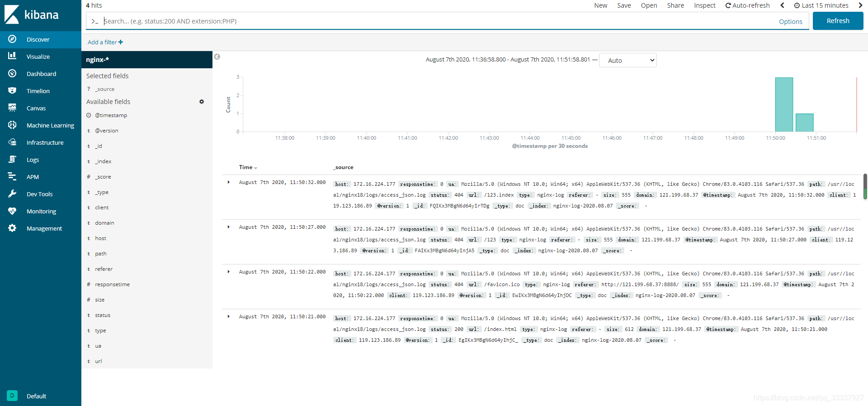The image size is (868, 406).
Task: Click the _source column header
Action: [x=343, y=167]
